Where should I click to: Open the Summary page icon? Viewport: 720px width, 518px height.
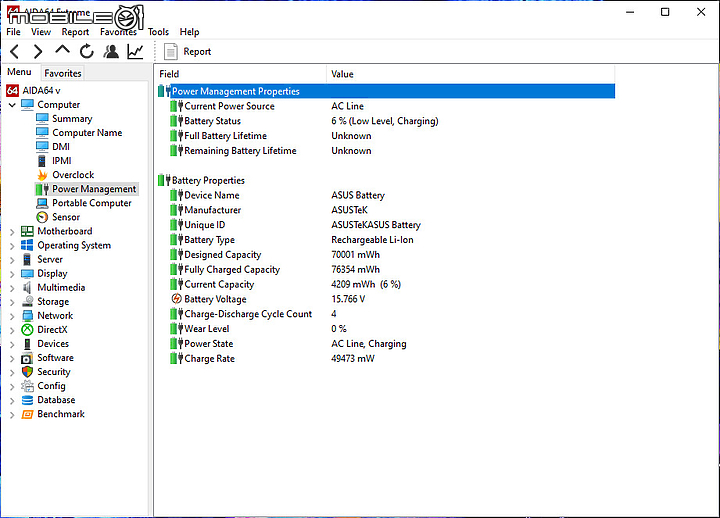pyautogui.click(x=42, y=118)
